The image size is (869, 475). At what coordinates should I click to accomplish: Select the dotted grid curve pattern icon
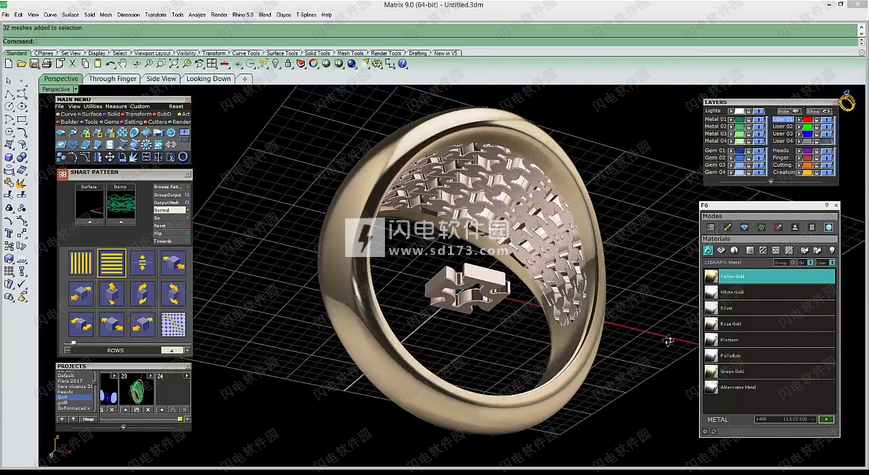(x=173, y=325)
